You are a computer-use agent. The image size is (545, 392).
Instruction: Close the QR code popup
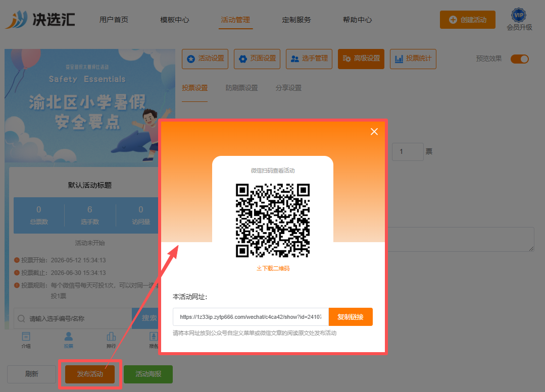click(374, 132)
